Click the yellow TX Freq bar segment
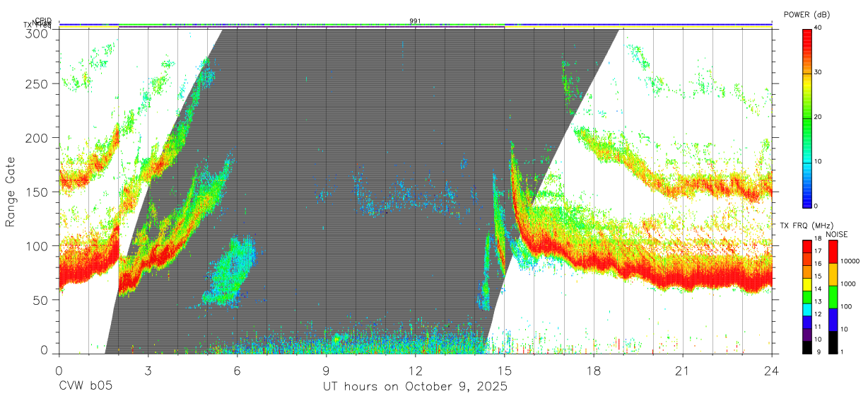Viewport: 868px width, 401px height. point(638,28)
